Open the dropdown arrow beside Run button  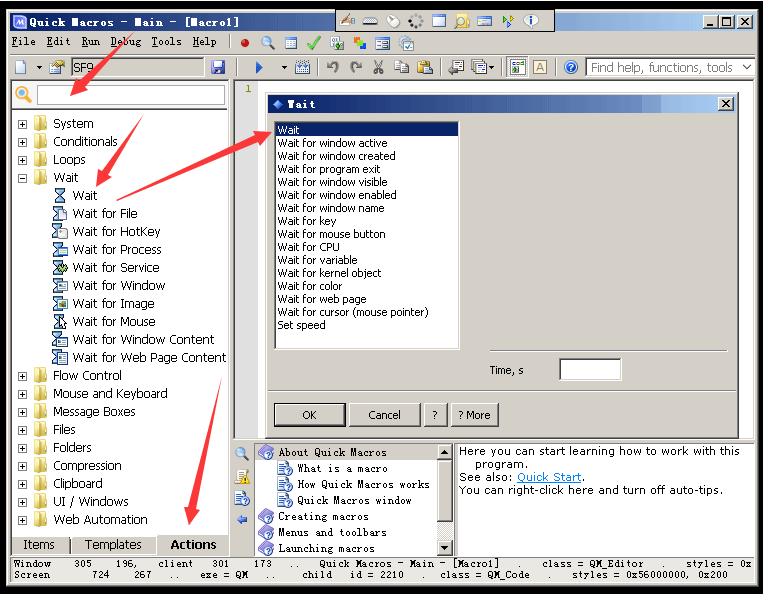284,67
